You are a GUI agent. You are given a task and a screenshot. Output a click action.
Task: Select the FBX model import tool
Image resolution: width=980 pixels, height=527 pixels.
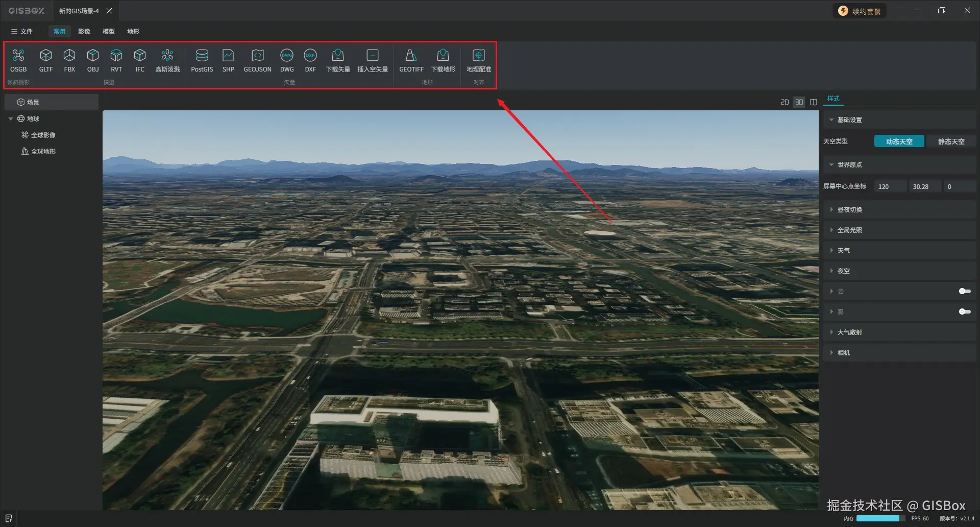tap(69, 60)
